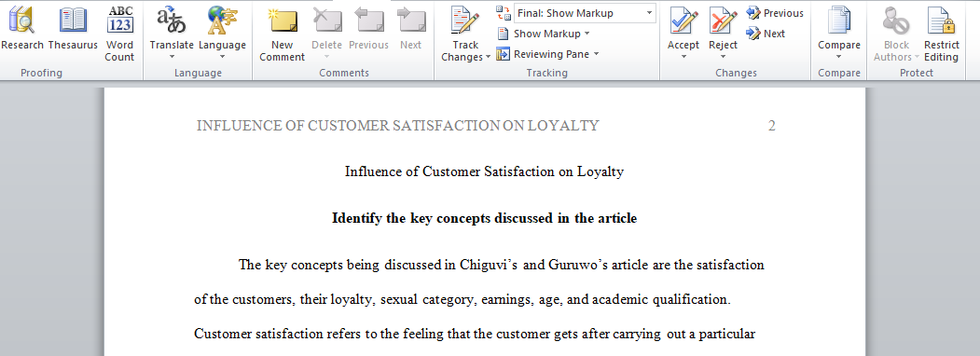Toggle the Reviewing Pane button
980x356 pixels.
point(543,54)
